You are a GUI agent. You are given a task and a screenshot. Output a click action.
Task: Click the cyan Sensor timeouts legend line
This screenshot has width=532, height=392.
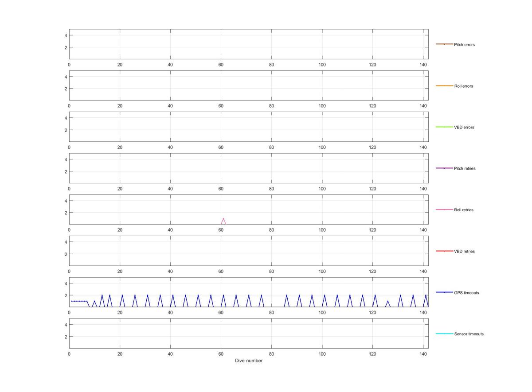click(444, 334)
